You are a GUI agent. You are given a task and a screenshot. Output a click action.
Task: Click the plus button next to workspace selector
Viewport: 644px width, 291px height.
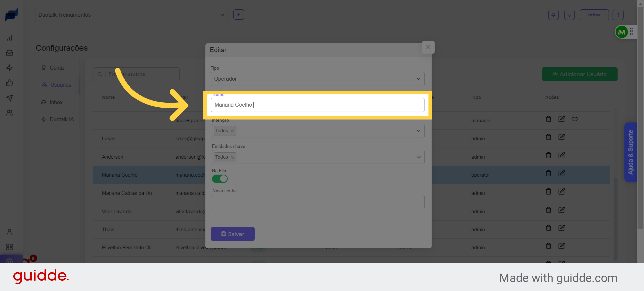(238, 15)
